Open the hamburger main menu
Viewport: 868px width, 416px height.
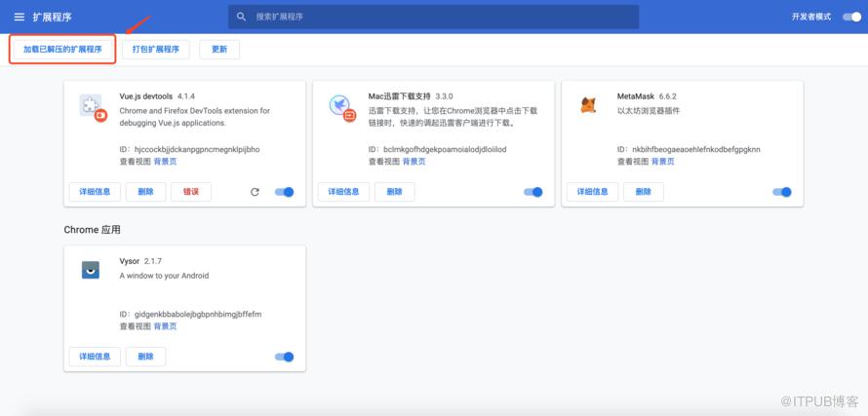(x=20, y=18)
